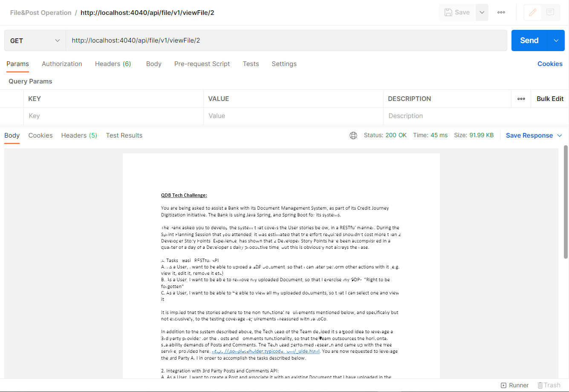Screen dimensions: 569x392
Task: Click the more actions ellipsis beside Save
Action: 501,12
